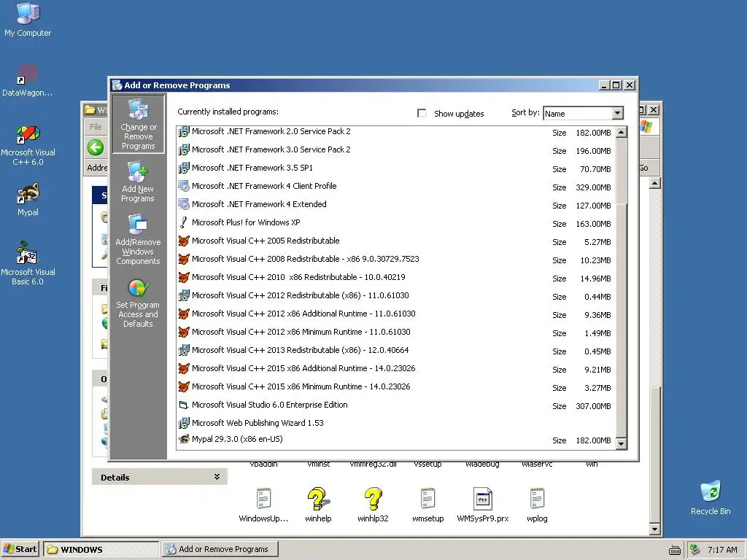Select .NET Framework 2.0 Service Pack 2 icon
This screenshot has height=560, width=747.
tap(183, 131)
